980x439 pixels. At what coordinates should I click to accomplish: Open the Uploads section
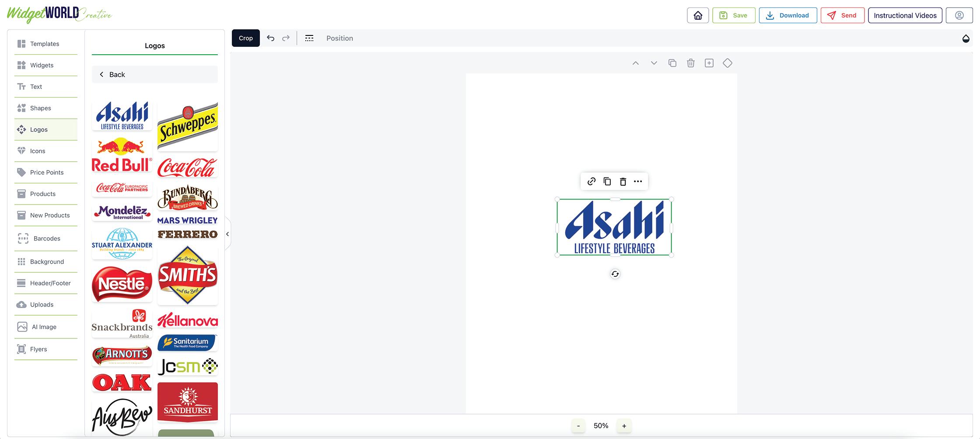coord(46,304)
